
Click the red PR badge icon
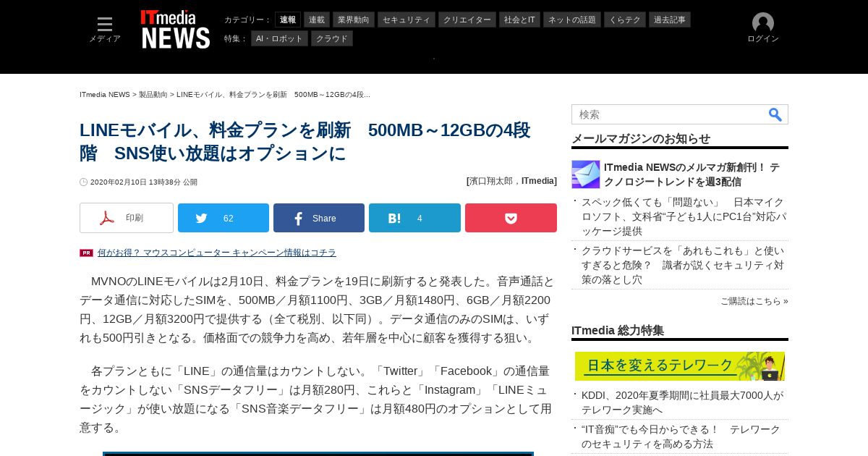click(86, 253)
